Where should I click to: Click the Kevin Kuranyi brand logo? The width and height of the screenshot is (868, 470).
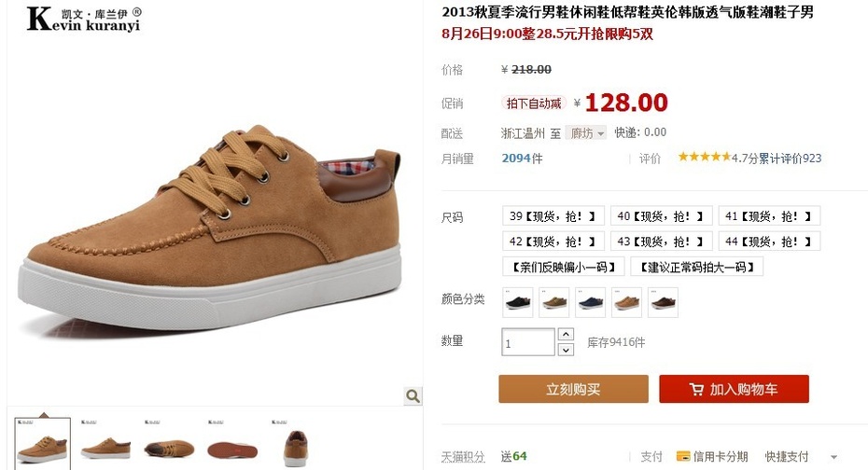coord(84,19)
